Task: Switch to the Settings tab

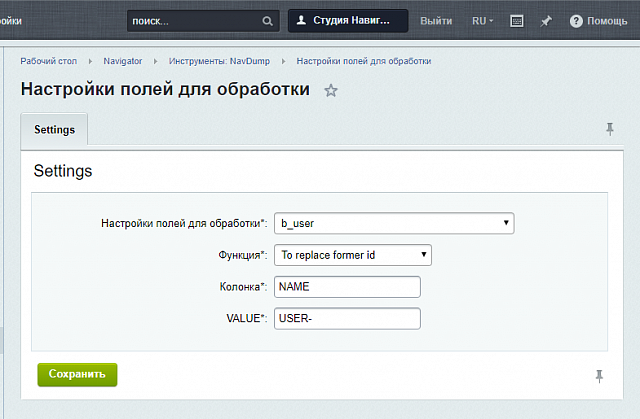Action: click(54, 129)
